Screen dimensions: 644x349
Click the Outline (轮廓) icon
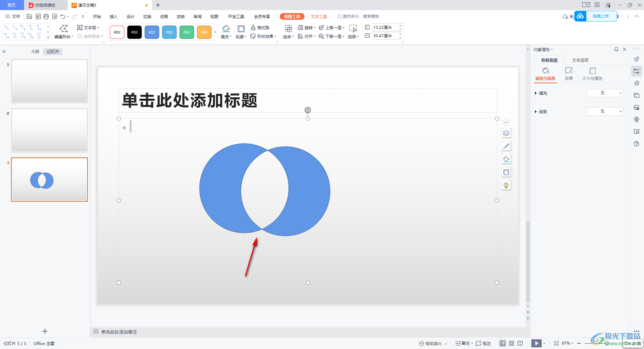tap(241, 29)
